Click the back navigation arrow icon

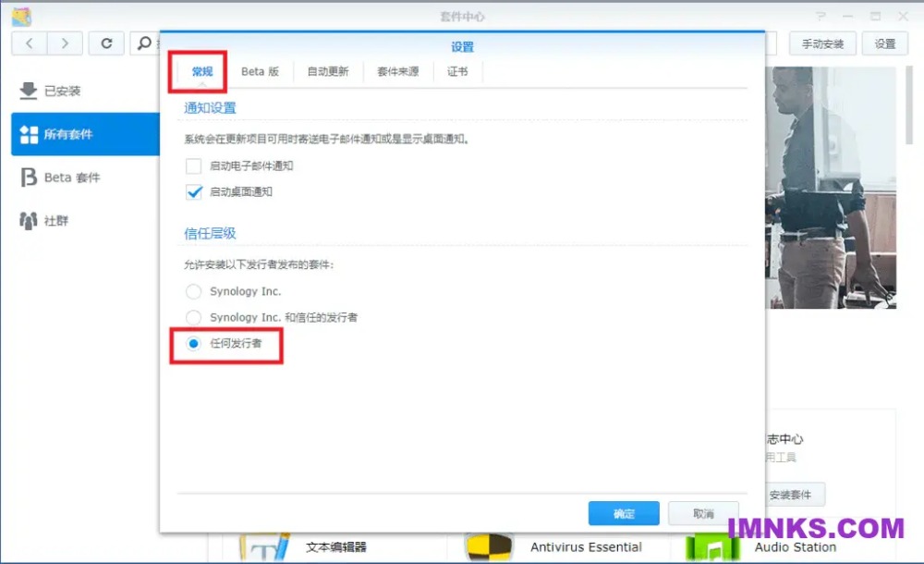click(x=30, y=43)
